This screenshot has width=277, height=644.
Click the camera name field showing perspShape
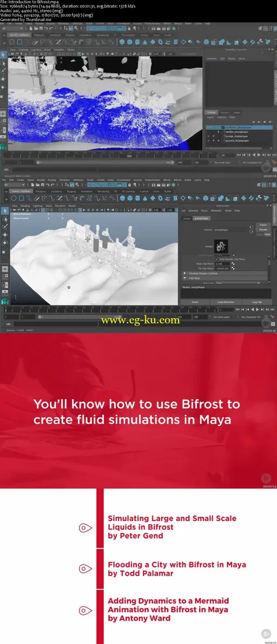click(x=230, y=230)
